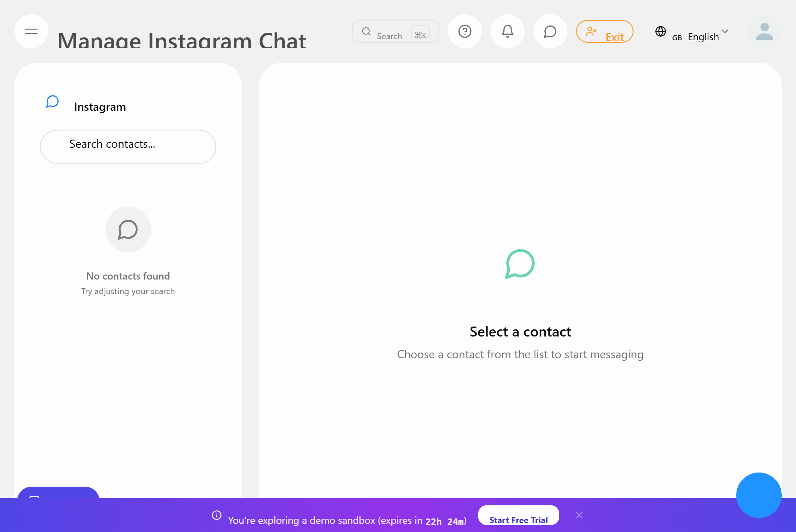Click the info icon in the sandbox banner
796x532 pixels.
click(x=216, y=515)
